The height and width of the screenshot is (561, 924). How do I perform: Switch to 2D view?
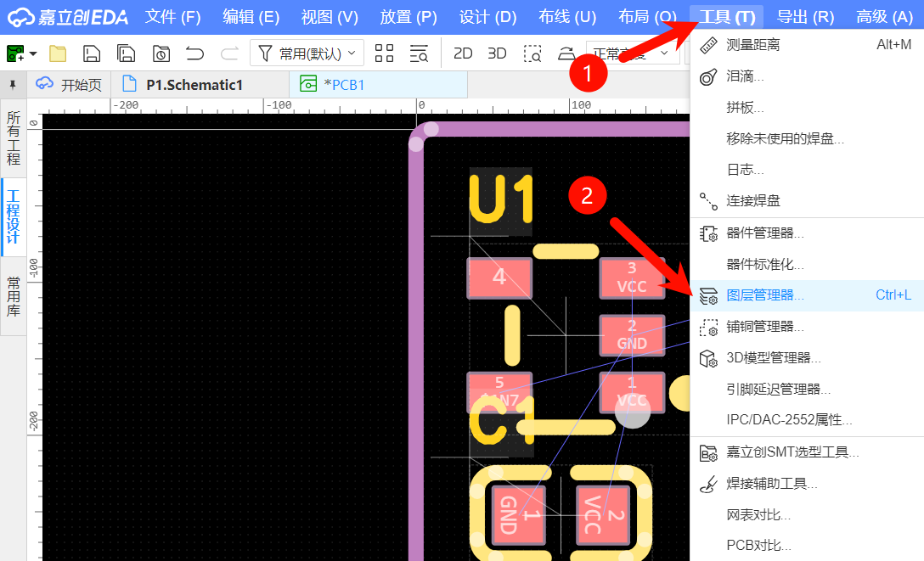[x=463, y=53]
